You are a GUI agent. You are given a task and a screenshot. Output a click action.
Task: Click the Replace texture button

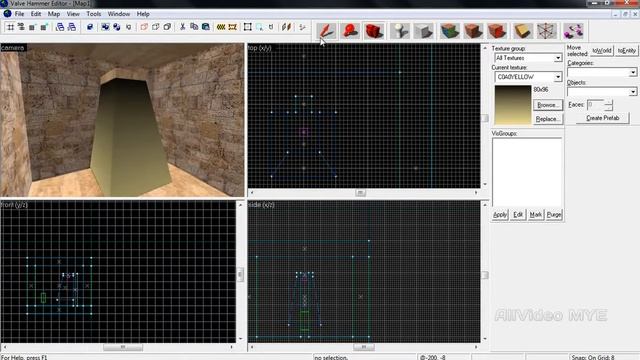[547, 119]
